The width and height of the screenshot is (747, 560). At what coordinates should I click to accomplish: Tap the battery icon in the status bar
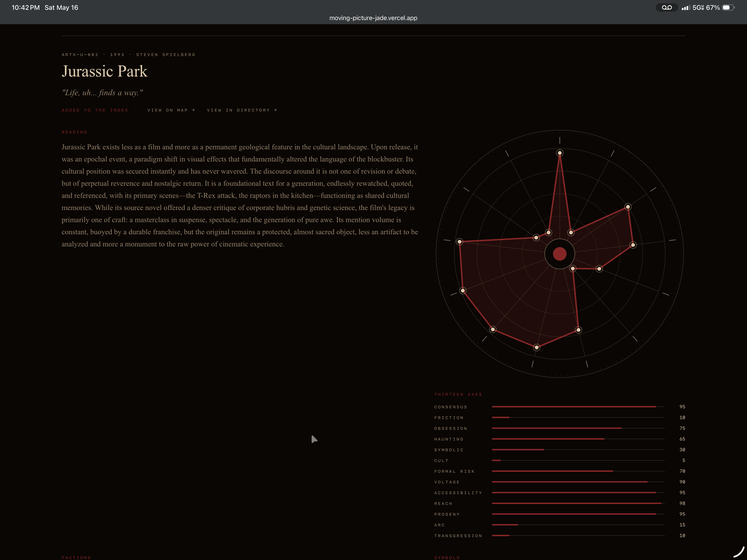point(728,7)
